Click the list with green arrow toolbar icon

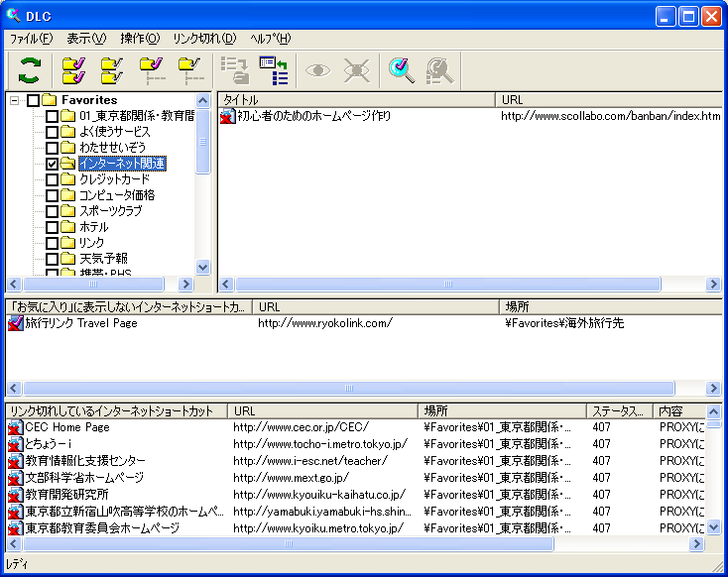[x=273, y=69]
